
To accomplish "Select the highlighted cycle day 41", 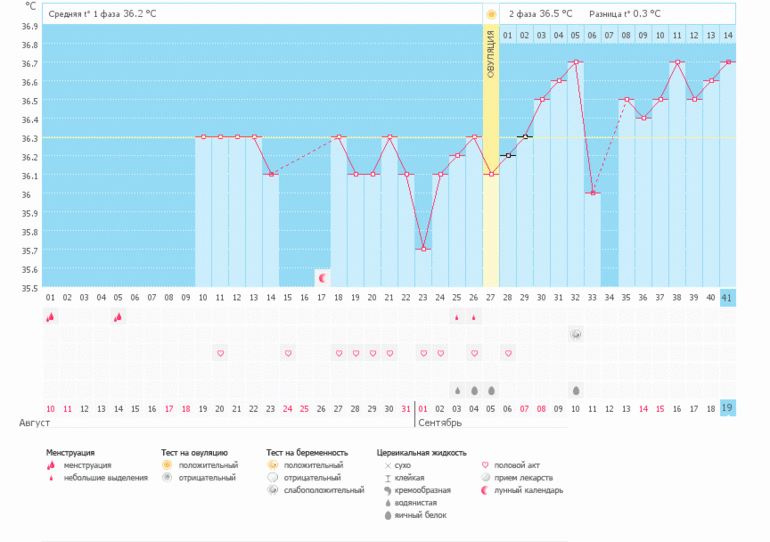I will [x=727, y=297].
